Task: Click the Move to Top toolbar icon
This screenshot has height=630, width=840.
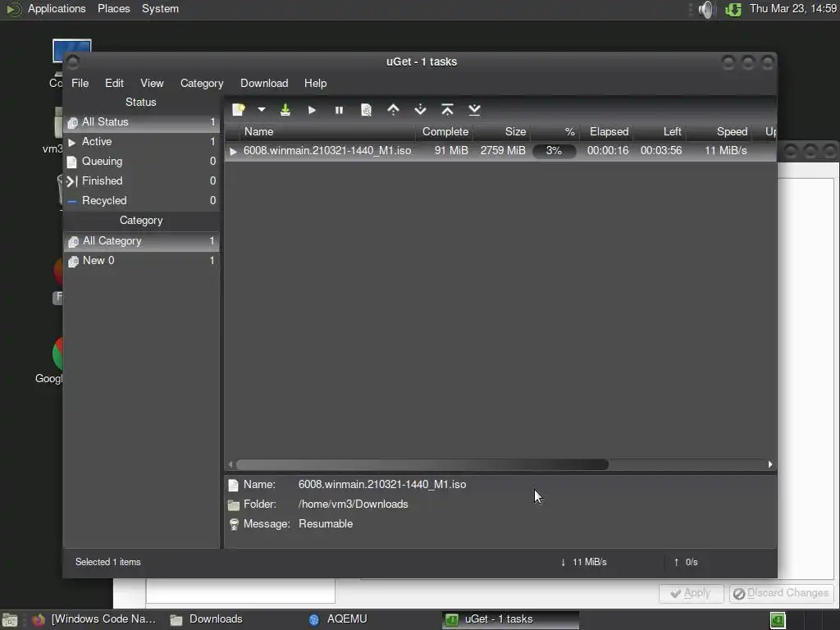Action: coord(447,110)
